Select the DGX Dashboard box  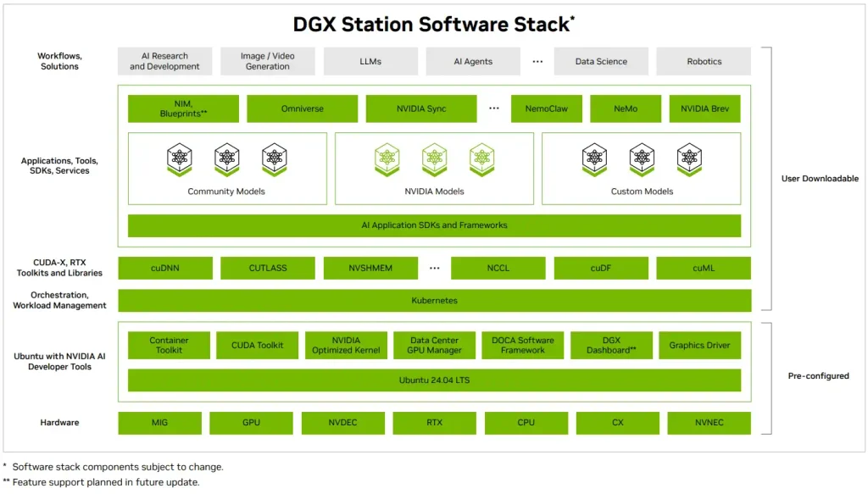(612, 345)
